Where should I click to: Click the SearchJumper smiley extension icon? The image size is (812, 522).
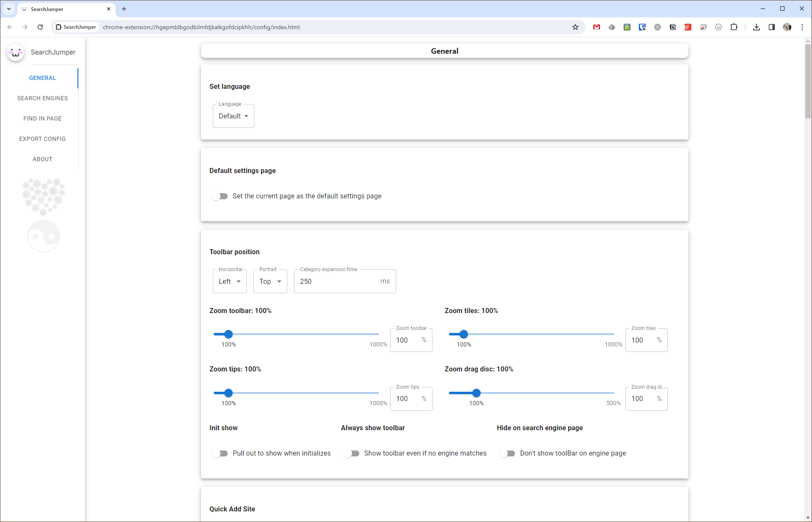[x=718, y=27]
